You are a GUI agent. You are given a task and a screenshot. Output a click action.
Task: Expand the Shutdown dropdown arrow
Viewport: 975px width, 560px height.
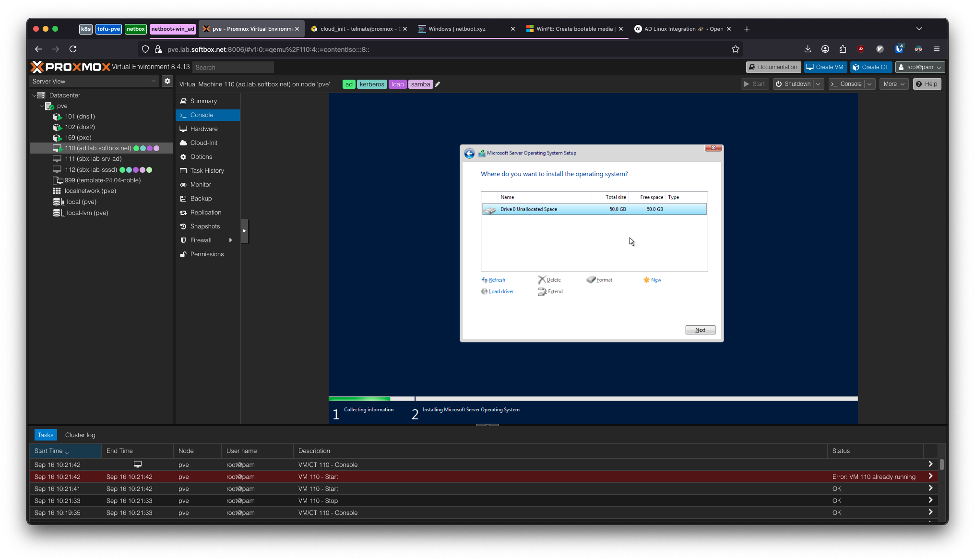click(x=819, y=83)
